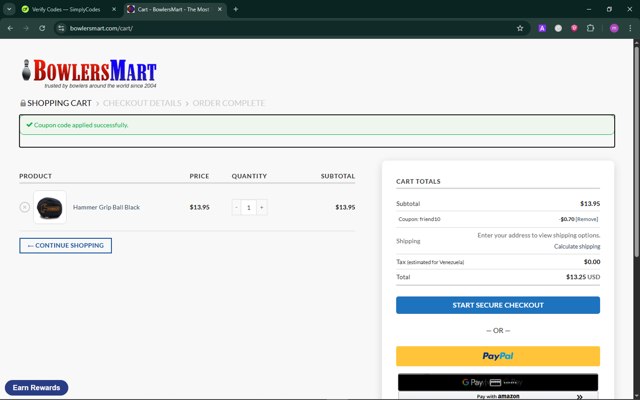This screenshot has width=640, height=400.
Task: Click the pink shield extension icon
Action: coord(574,28)
